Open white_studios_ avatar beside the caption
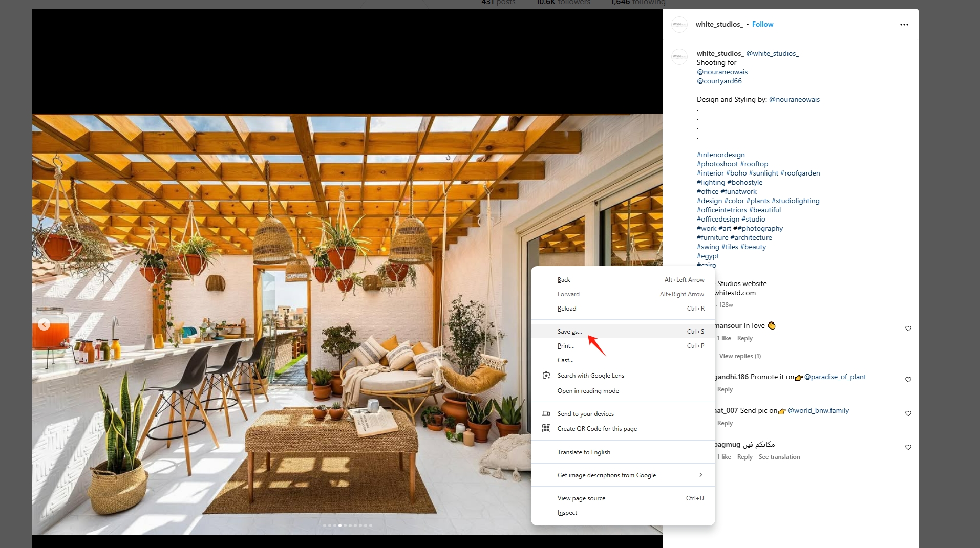Viewport: 980px width, 548px height. [x=679, y=56]
